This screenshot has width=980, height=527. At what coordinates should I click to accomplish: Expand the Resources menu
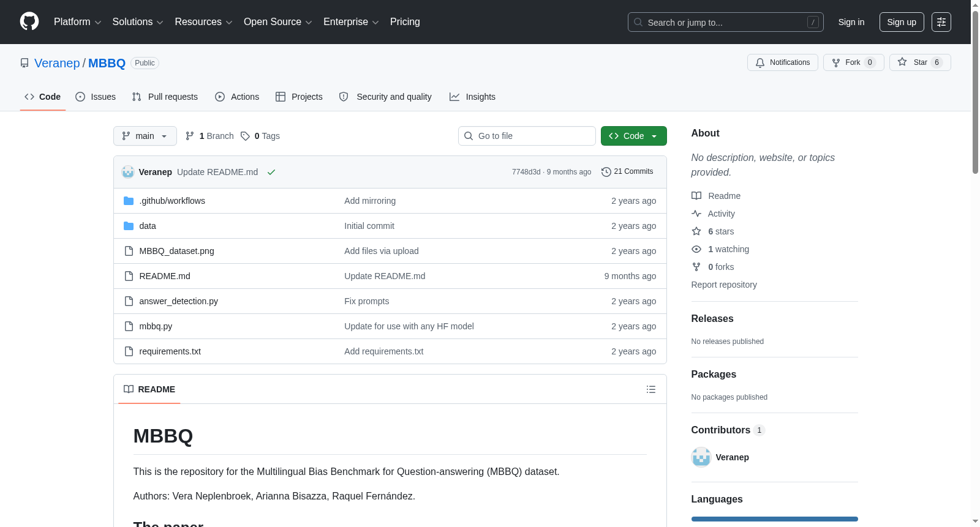203,22
